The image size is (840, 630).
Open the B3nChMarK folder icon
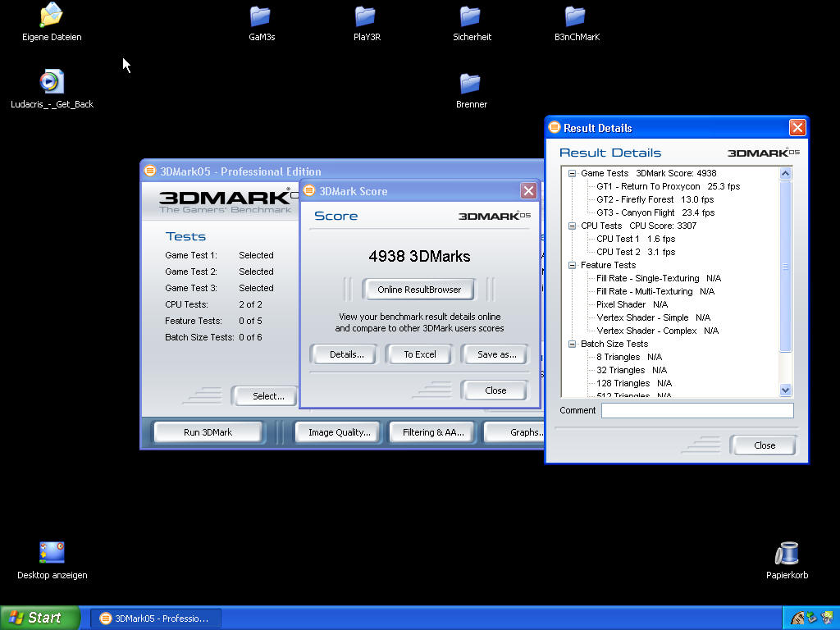[x=575, y=16]
